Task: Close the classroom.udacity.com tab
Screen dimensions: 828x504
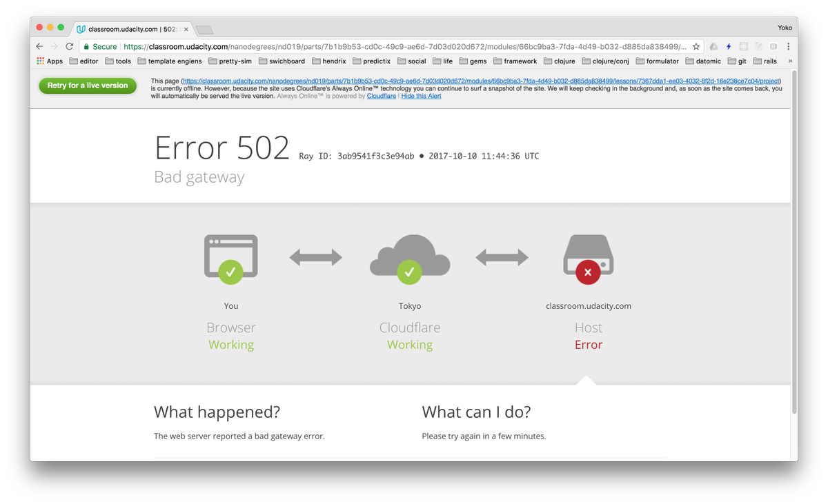Action: click(186, 30)
